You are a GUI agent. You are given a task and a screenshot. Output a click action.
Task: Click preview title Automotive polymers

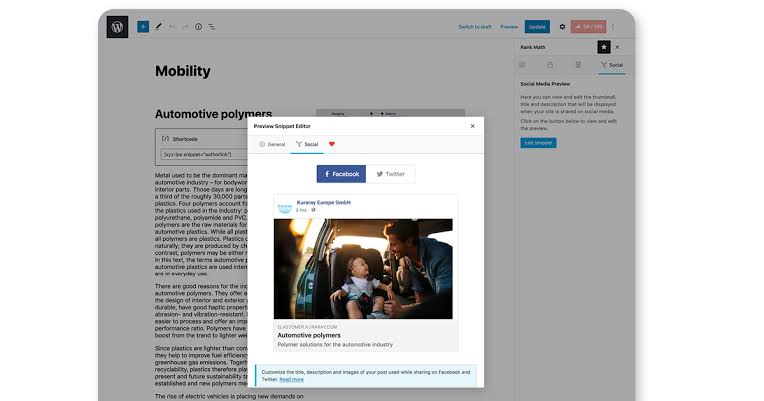coord(309,335)
